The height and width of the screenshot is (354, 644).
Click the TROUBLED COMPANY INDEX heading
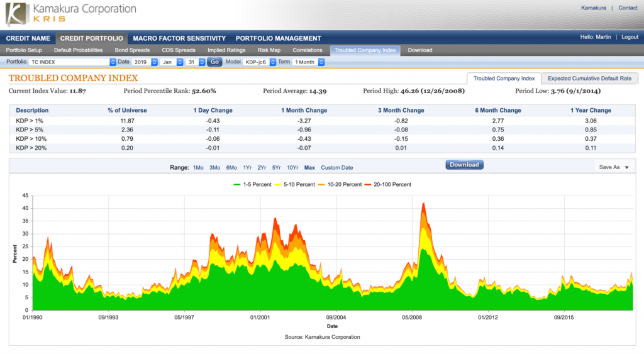(73, 78)
